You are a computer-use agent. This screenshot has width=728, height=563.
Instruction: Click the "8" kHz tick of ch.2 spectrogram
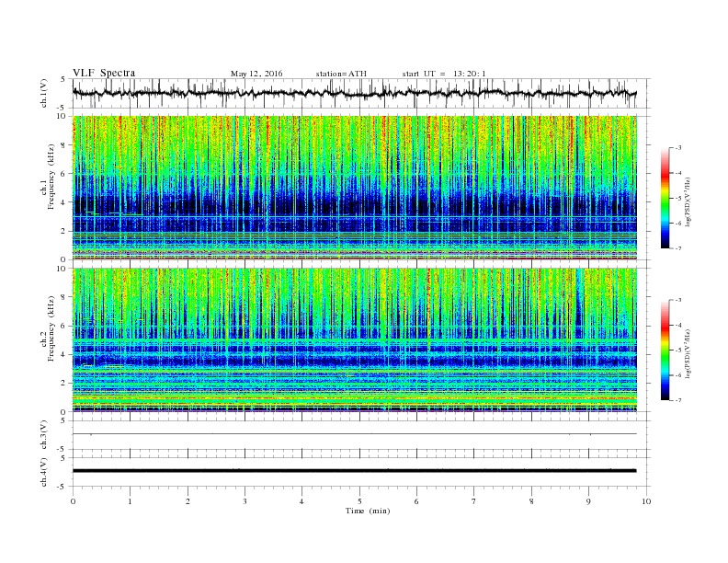point(63,297)
